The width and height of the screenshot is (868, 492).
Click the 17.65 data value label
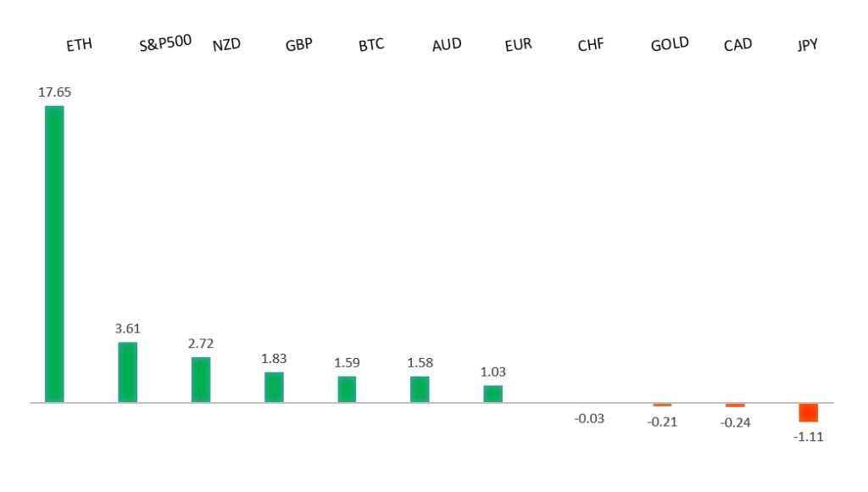click(x=54, y=92)
